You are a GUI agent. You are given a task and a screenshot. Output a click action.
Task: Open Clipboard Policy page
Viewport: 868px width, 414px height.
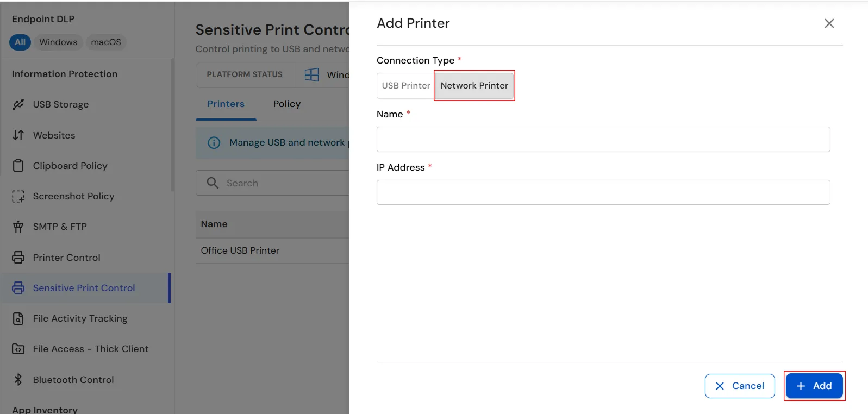pos(86,165)
